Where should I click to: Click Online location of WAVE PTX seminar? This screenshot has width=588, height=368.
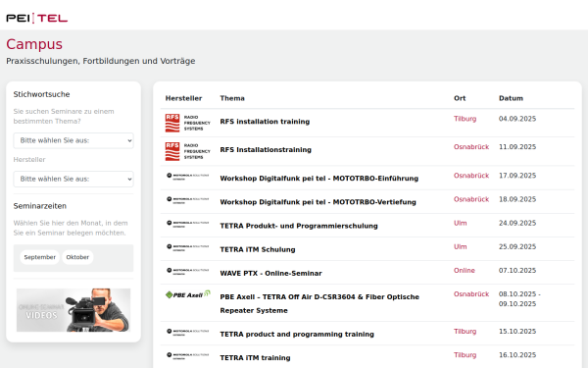[x=465, y=271]
